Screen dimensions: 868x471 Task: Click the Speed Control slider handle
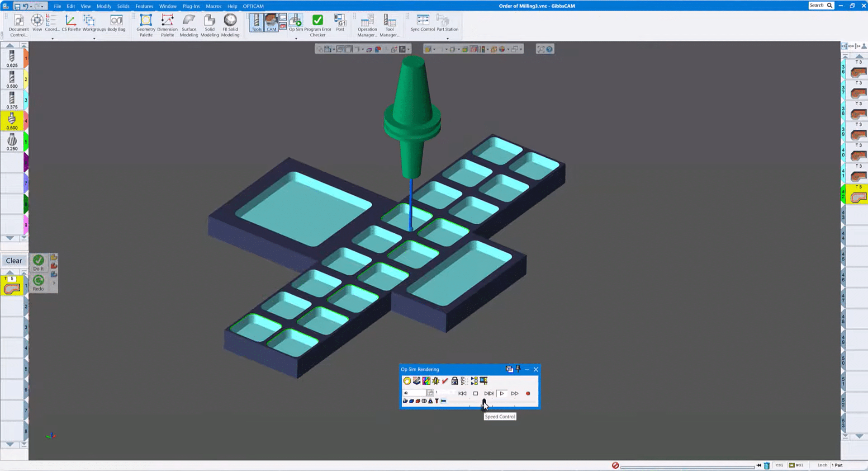point(484,401)
